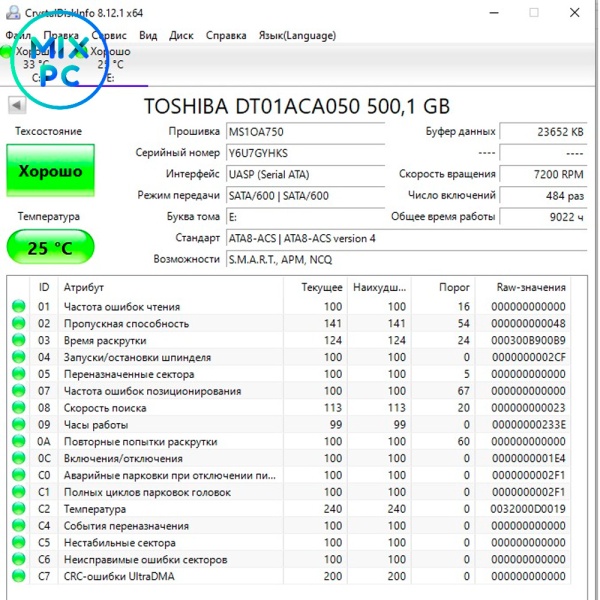Viewport: 600px width, 600px height.
Task: Click status dot for Переназначенные сектора row
Action: pos(18,373)
